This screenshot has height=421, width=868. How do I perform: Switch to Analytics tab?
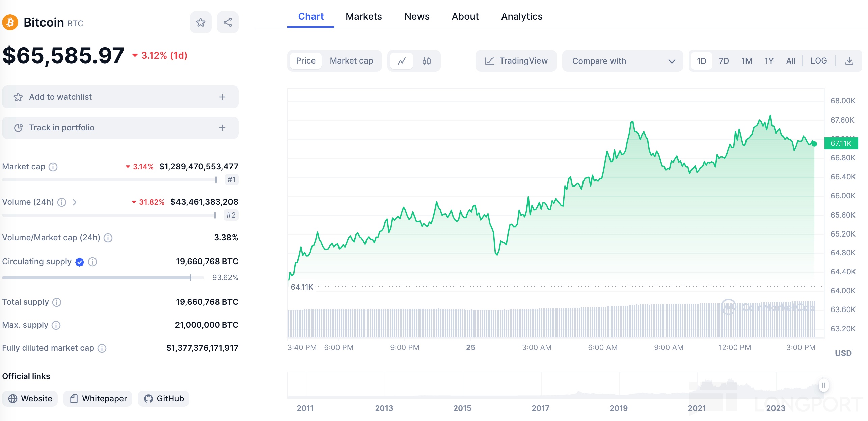(x=521, y=16)
